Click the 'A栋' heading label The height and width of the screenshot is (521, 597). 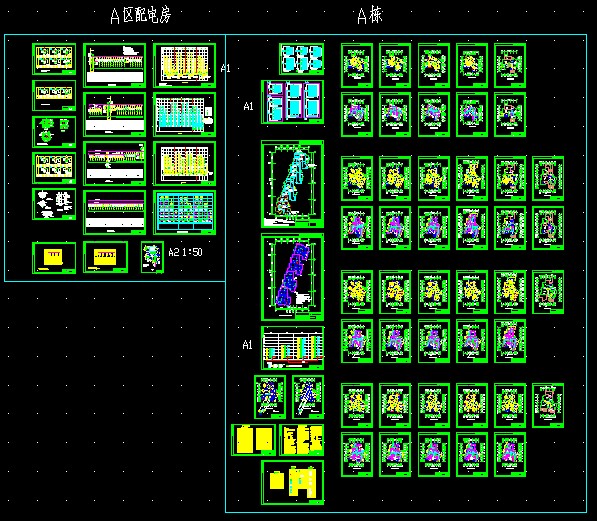(x=370, y=16)
